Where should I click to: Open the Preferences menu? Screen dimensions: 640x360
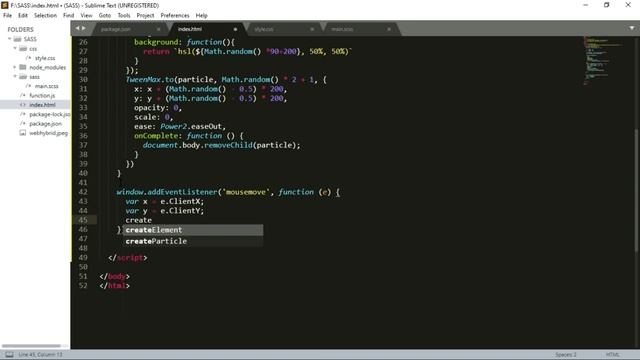tap(175, 16)
